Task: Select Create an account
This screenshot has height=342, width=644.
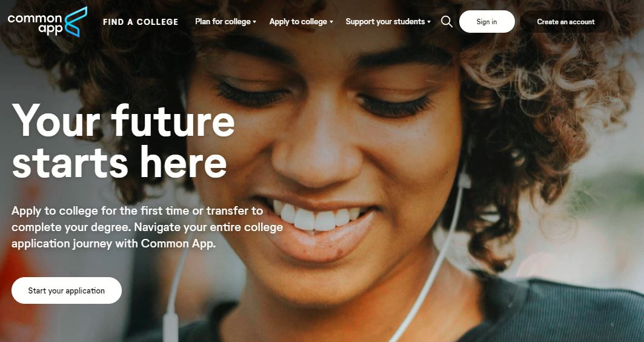Action: point(566,22)
